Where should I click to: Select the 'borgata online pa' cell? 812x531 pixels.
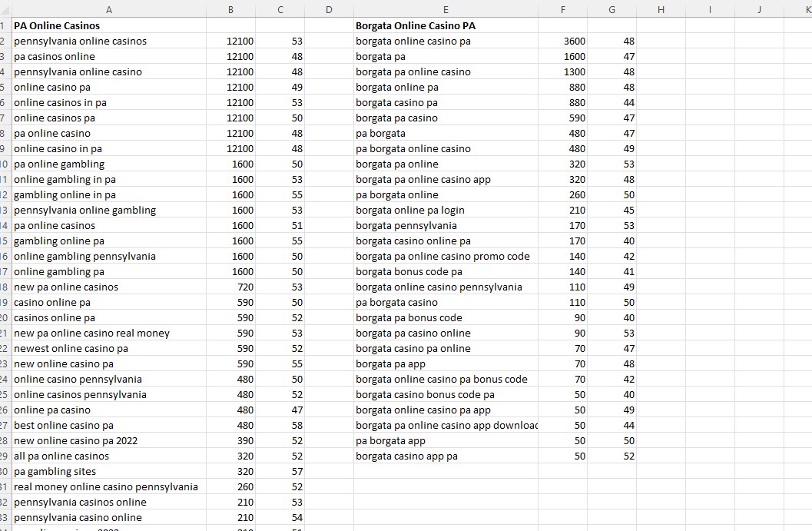[446, 87]
